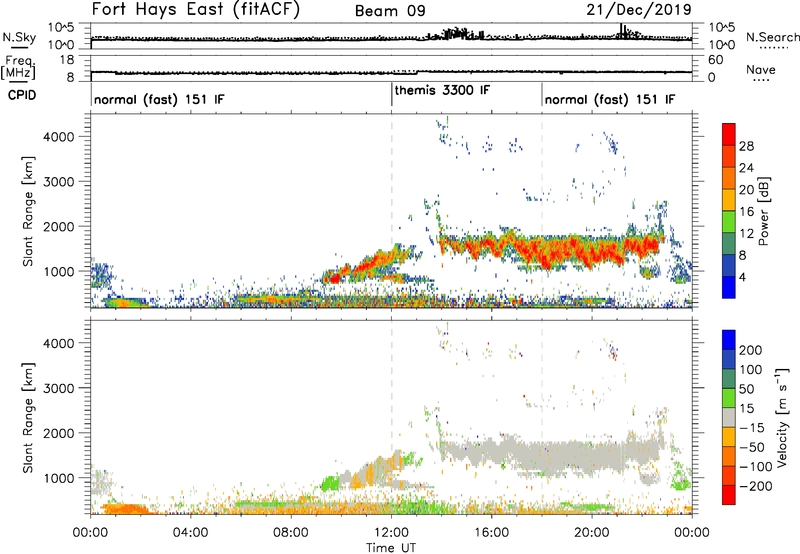Click the red high-power echo near 09:40 in the power panel
Viewport: 800px width, 554px height.
[334, 279]
